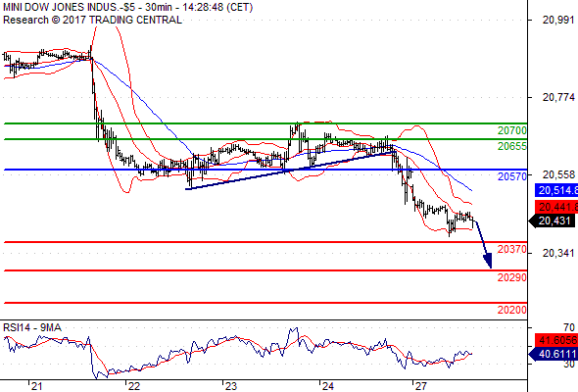Click the red 41.6056 RSI average tag

(x=556, y=340)
